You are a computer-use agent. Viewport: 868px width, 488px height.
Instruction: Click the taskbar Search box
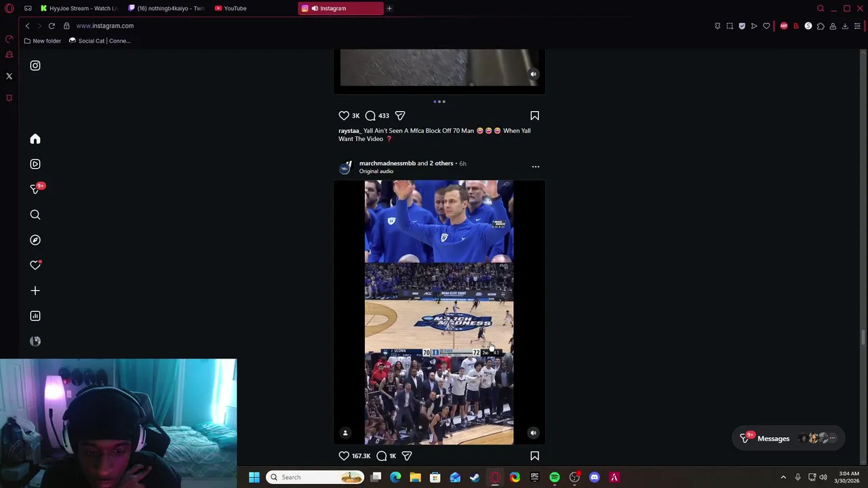(316, 477)
